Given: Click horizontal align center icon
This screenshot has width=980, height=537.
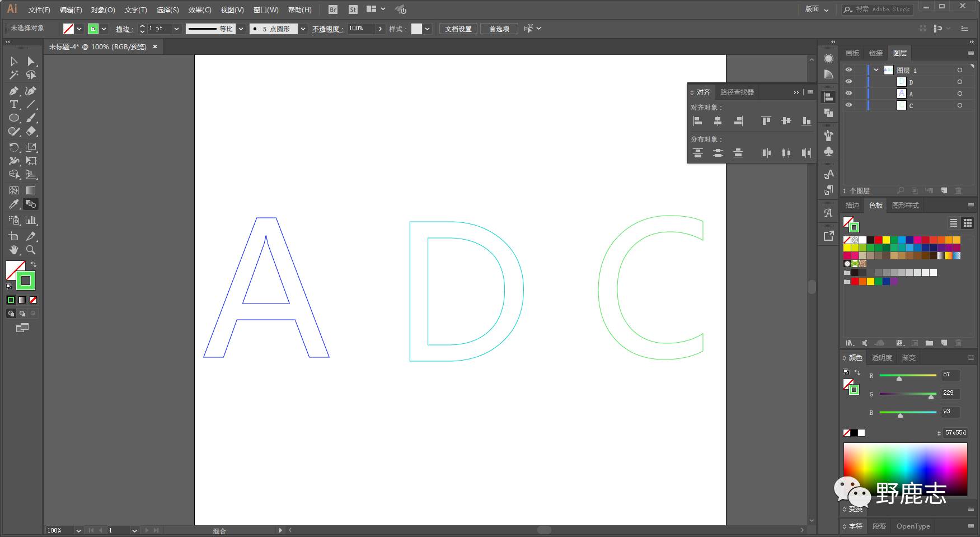Looking at the screenshot, I should click(718, 121).
